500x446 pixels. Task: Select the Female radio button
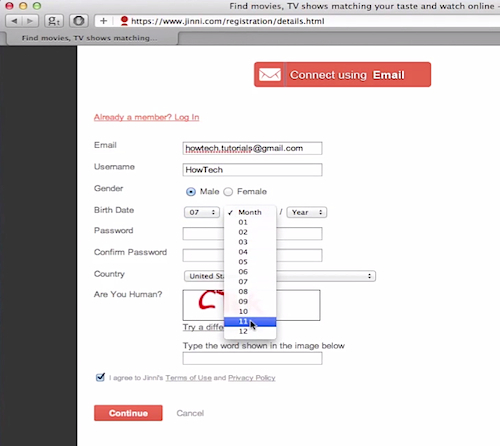click(228, 192)
